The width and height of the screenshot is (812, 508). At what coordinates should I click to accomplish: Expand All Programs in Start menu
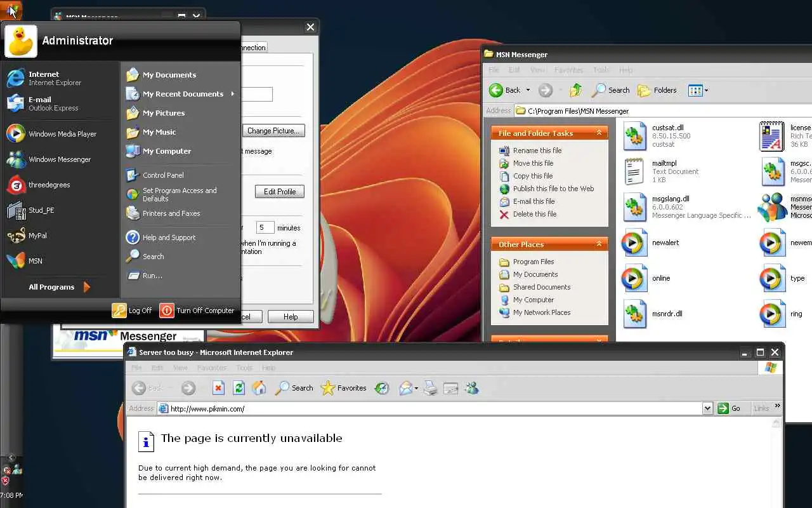click(x=60, y=287)
